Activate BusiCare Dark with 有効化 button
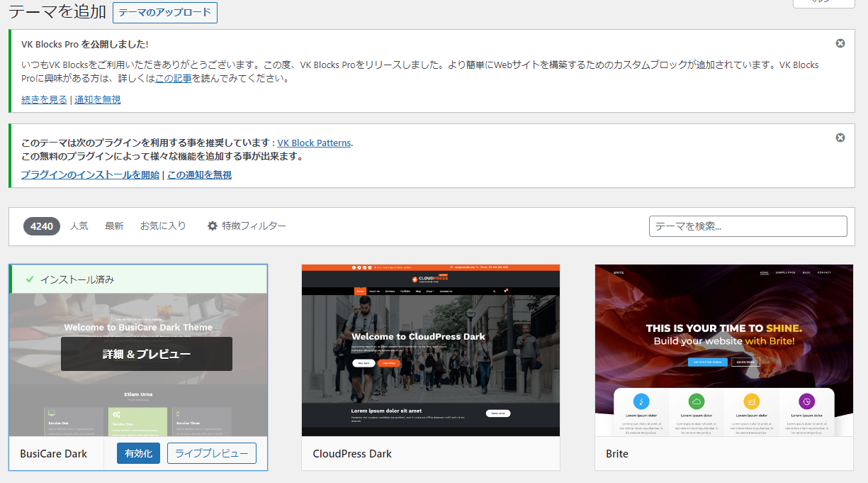Image resolution: width=868 pixels, height=483 pixels. (138, 453)
